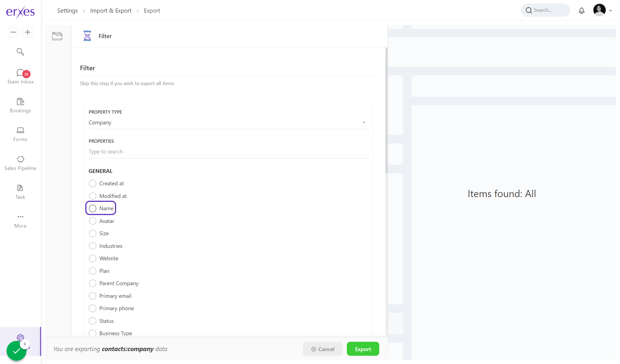This screenshot has width=620, height=364.
Task: Click the green Export button
Action: [363, 349]
